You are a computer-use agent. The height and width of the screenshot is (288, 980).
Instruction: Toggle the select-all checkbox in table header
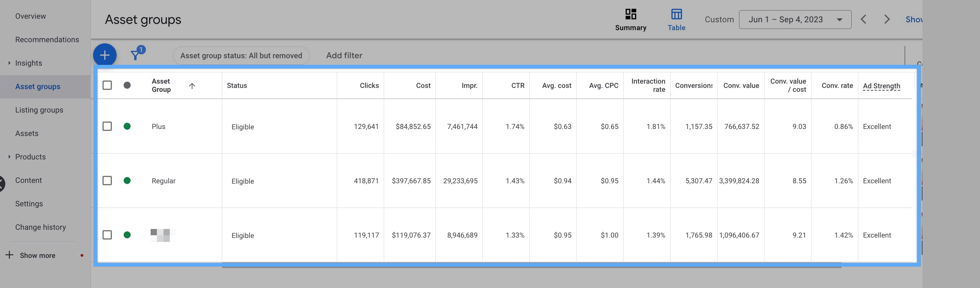107,85
